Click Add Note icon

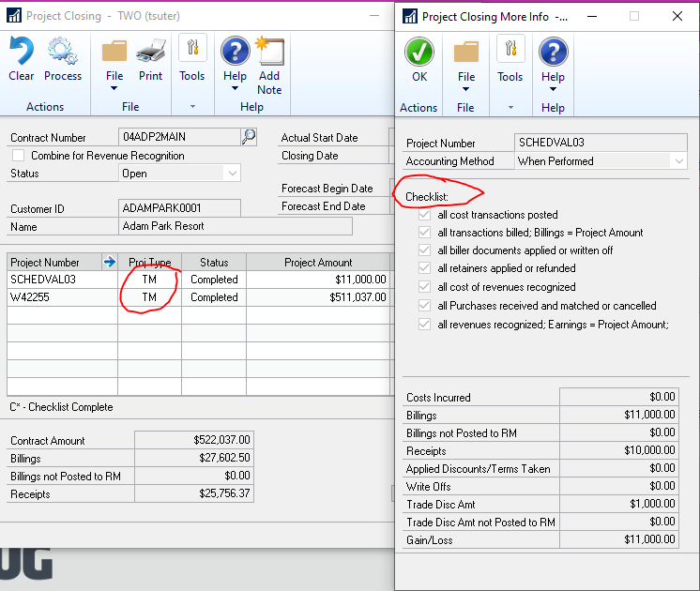point(269,53)
